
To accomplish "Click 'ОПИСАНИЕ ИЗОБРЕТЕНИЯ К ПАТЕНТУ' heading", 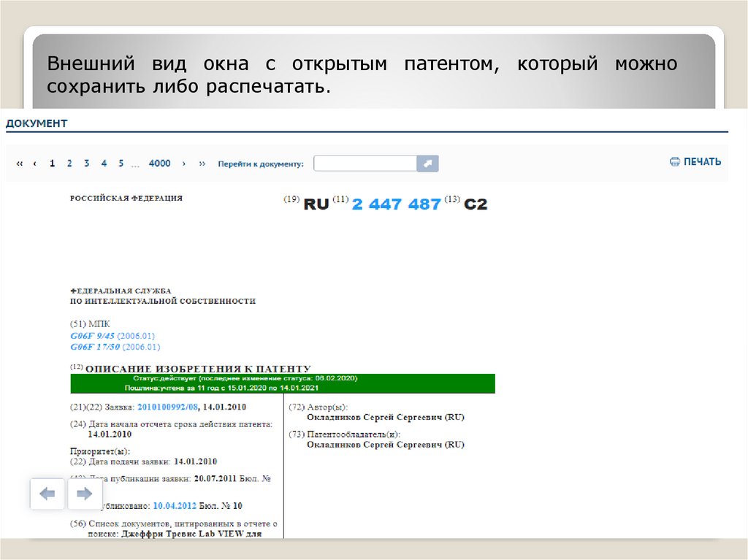I will (x=198, y=369).
